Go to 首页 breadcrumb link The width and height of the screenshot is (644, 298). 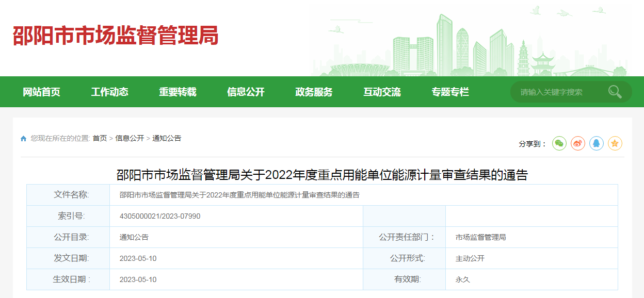100,138
